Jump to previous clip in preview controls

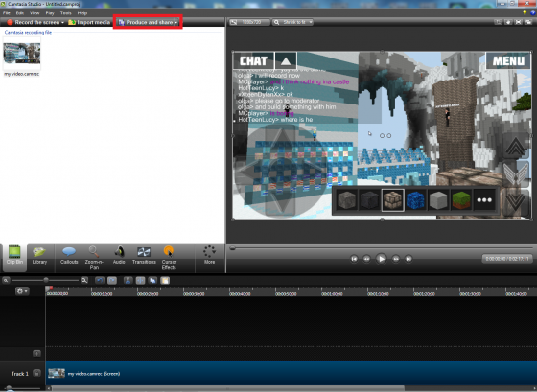click(354, 259)
